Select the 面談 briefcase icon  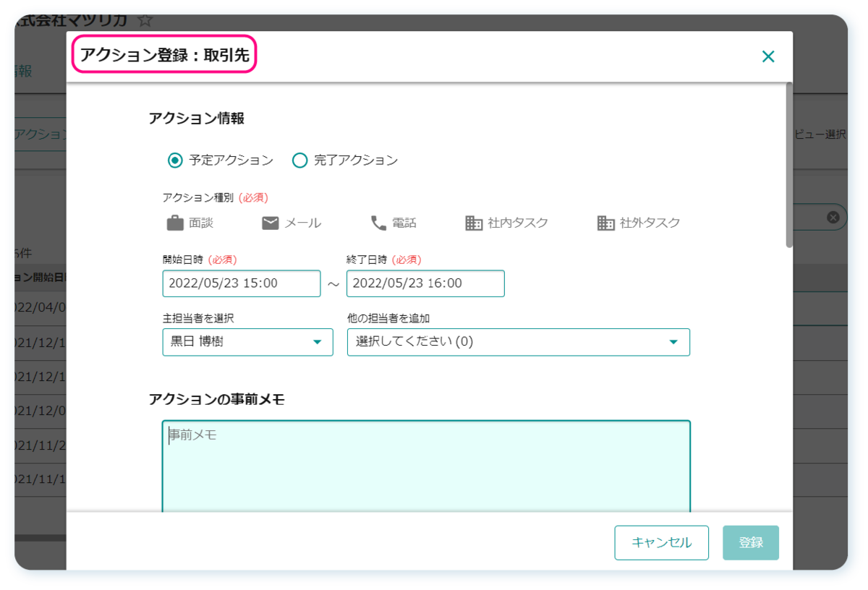click(175, 223)
